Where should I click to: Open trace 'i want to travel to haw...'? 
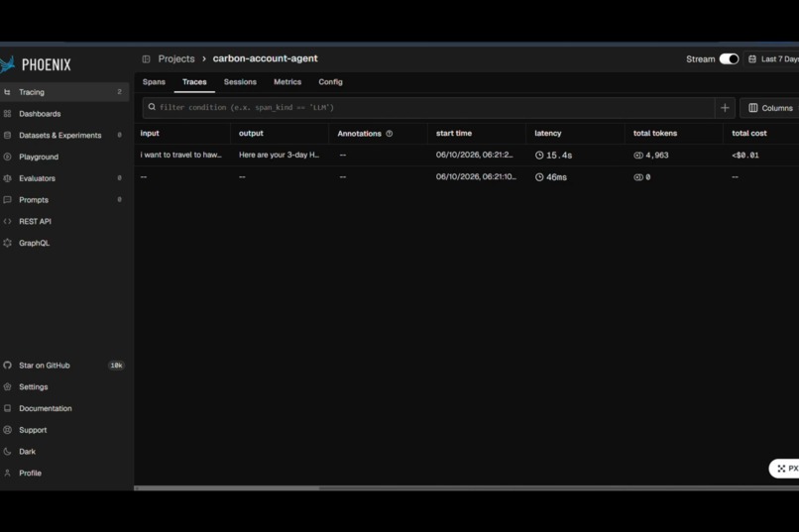click(180, 155)
